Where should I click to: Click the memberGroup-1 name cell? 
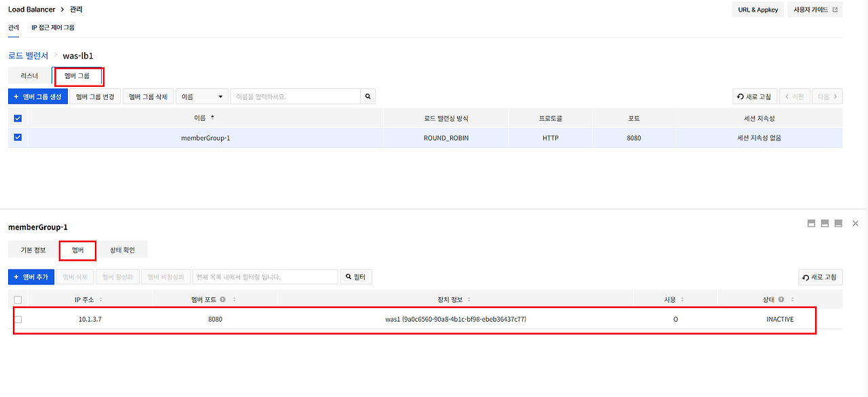pos(205,138)
